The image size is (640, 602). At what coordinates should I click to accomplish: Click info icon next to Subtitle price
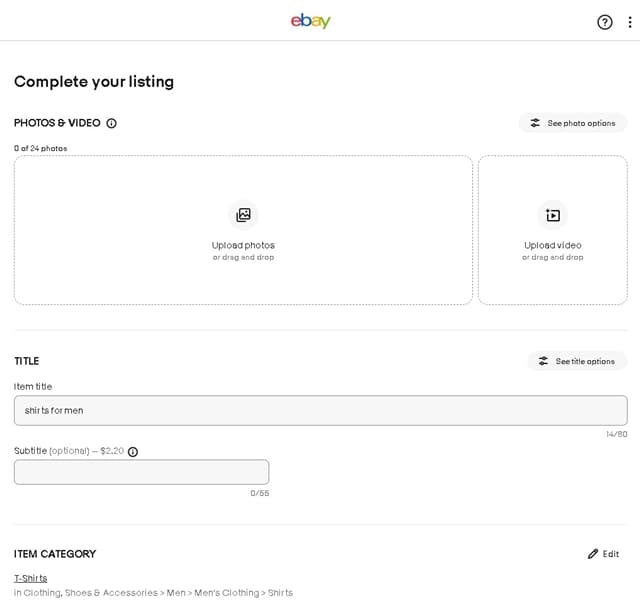click(133, 452)
